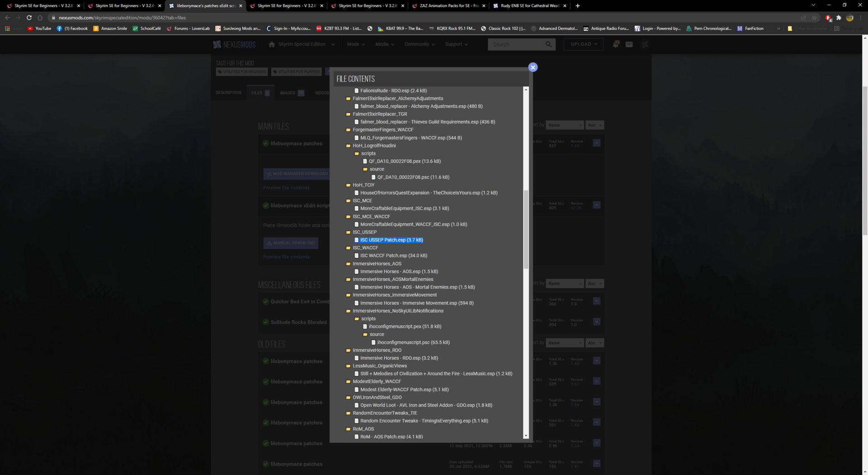Expand the Solitude Rocks Blended row arrow
The image size is (868, 475).
point(597,322)
